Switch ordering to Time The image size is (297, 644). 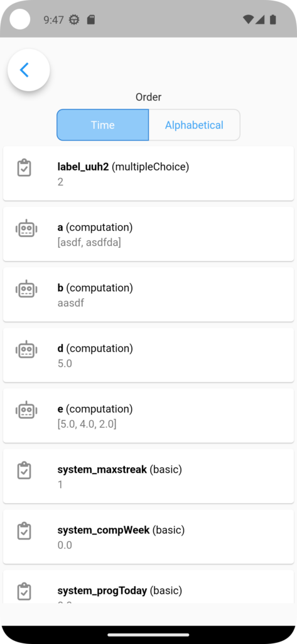(x=102, y=125)
